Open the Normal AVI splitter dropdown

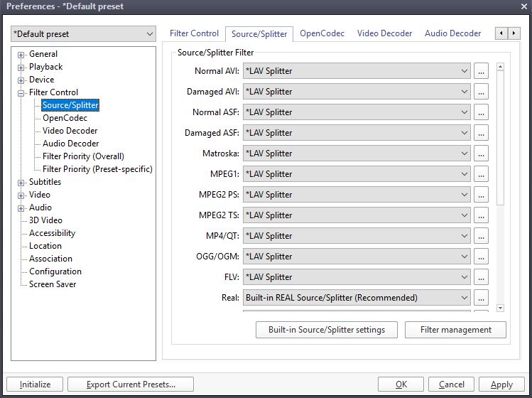pyautogui.click(x=357, y=71)
